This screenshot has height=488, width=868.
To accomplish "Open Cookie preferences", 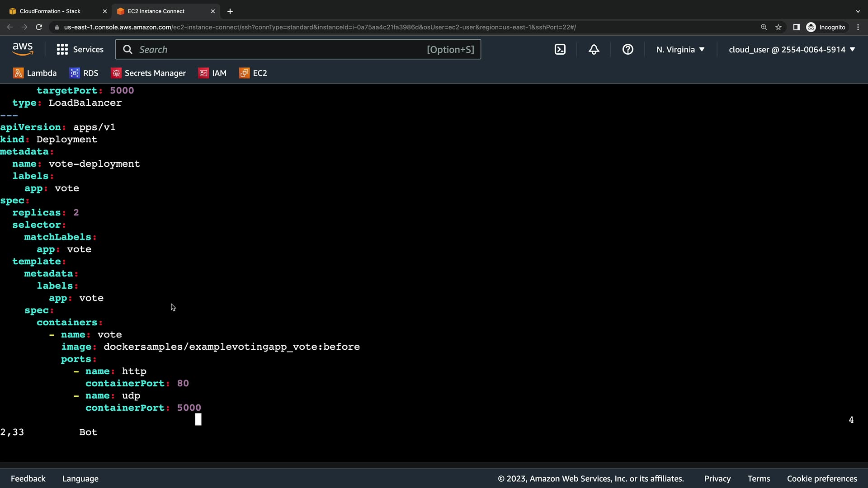I will (821, 479).
